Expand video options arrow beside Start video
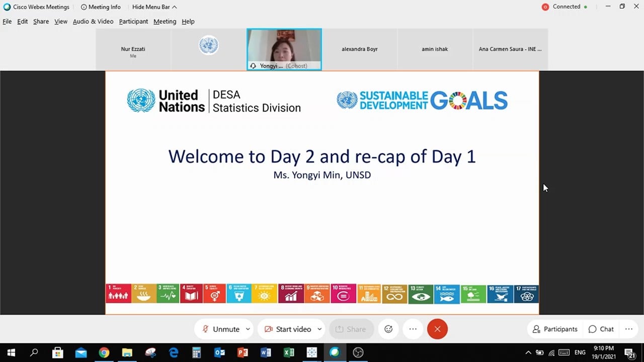Viewport: 644px width, 362px height. coord(319,329)
